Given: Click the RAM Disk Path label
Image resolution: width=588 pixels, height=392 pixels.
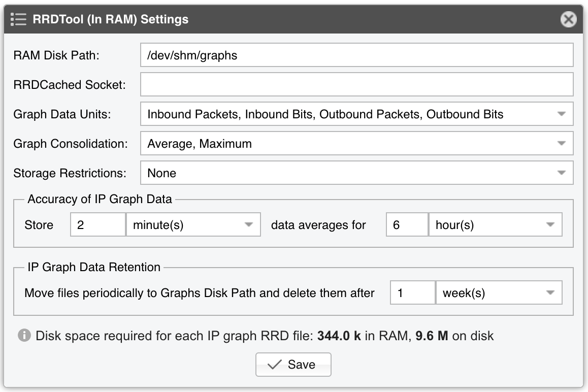Looking at the screenshot, I should (56, 55).
